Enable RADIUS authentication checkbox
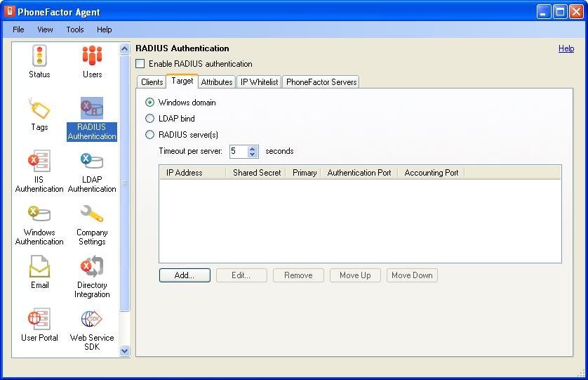The height and width of the screenshot is (380, 588). point(140,63)
